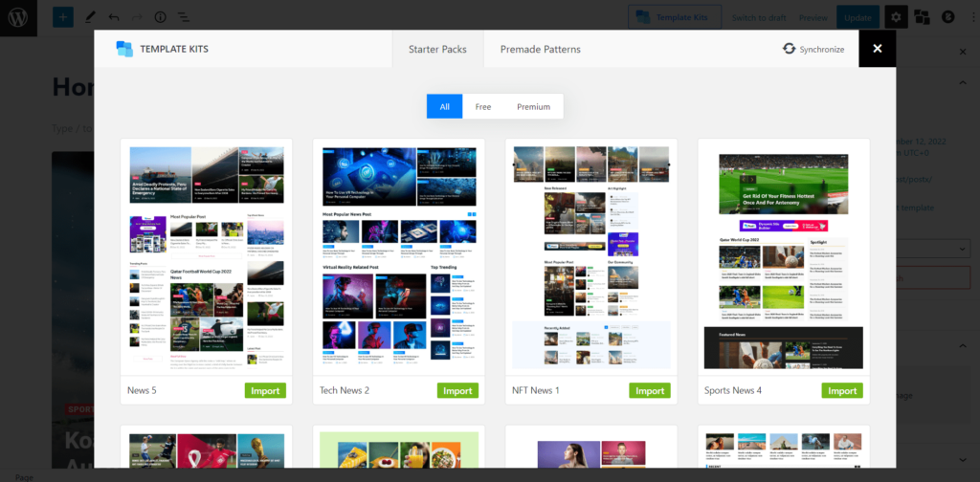Click the TEMPLATE KITS modal title

point(174,50)
